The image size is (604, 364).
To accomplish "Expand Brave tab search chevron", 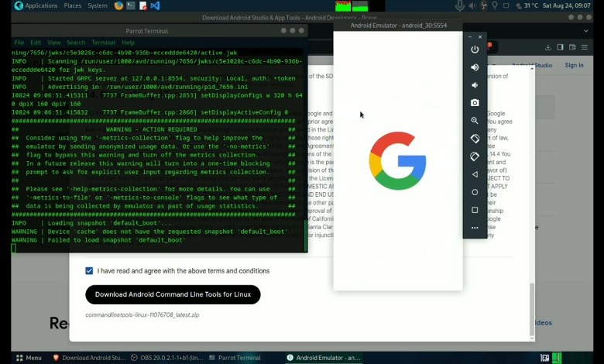I will point(586,31).
